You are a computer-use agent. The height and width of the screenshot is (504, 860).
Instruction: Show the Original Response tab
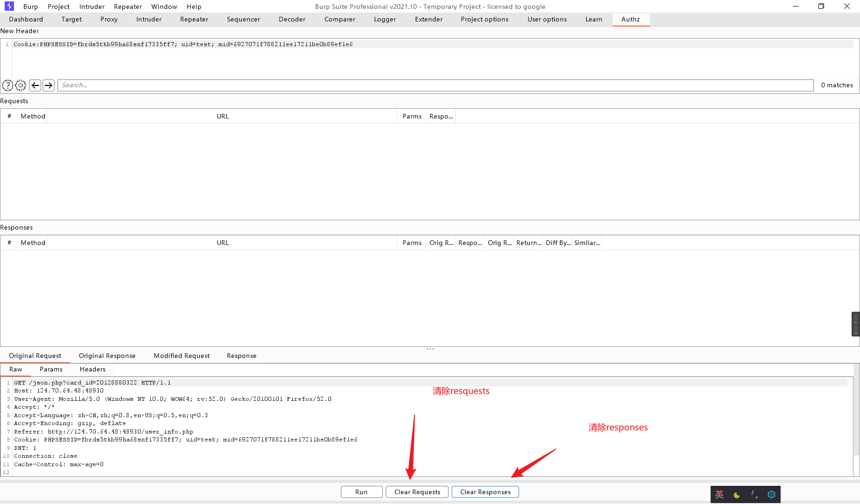pyautogui.click(x=107, y=356)
